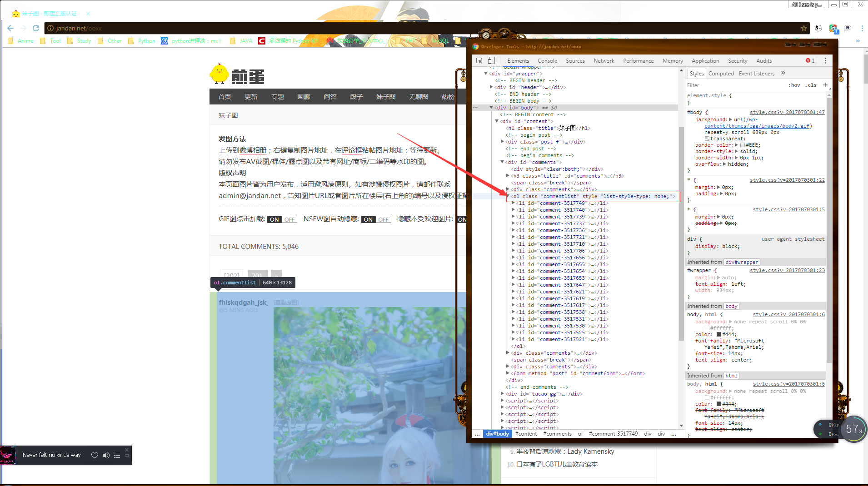This screenshot has width=868, height=486.
Task: Open the JAVA bookmark folder
Action: [x=241, y=41]
